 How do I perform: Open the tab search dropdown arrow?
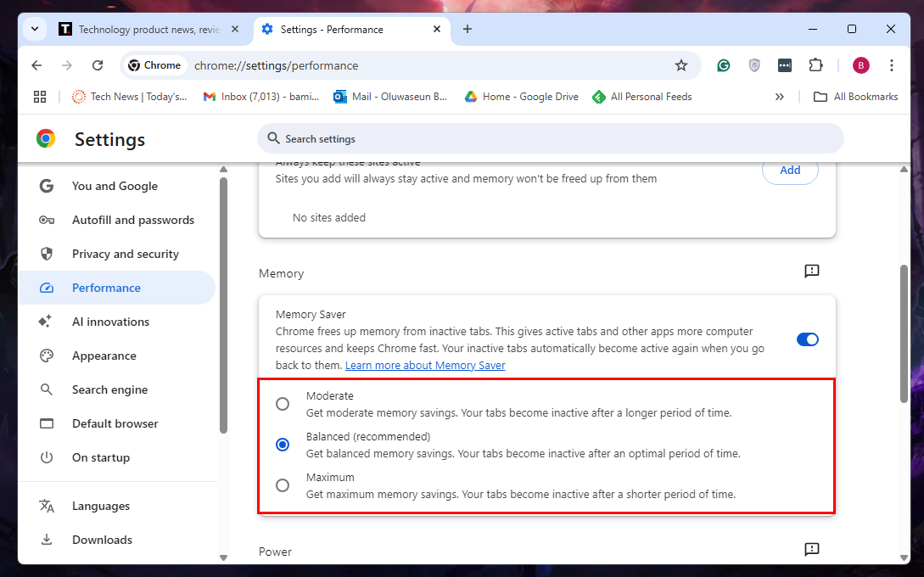(x=35, y=29)
